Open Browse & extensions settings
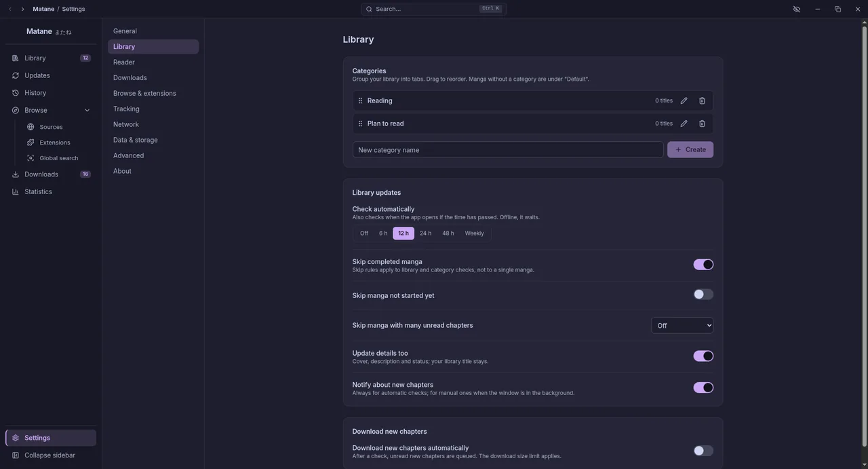The image size is (868, 469). pos(153,94)
